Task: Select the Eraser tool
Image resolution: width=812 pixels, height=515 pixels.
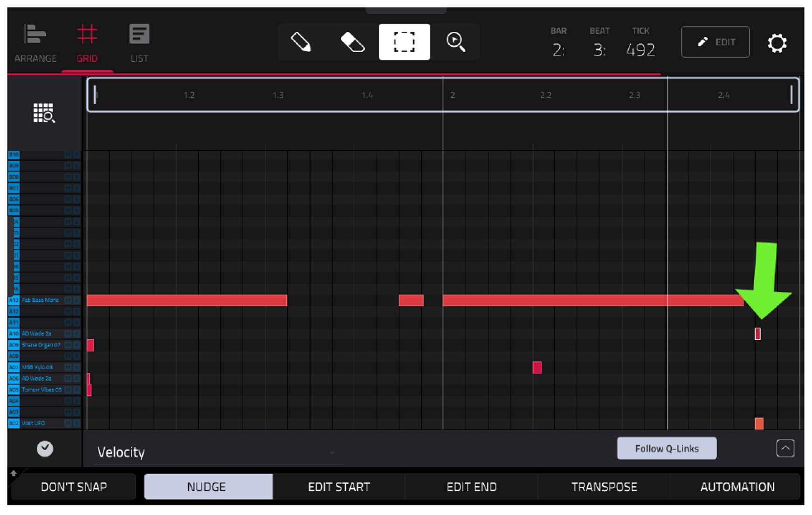Action: coord(353,42)
